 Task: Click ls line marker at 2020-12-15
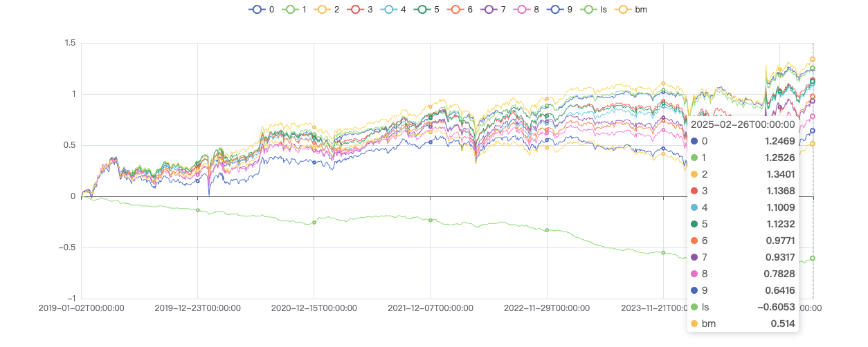(x=314, y=223)
